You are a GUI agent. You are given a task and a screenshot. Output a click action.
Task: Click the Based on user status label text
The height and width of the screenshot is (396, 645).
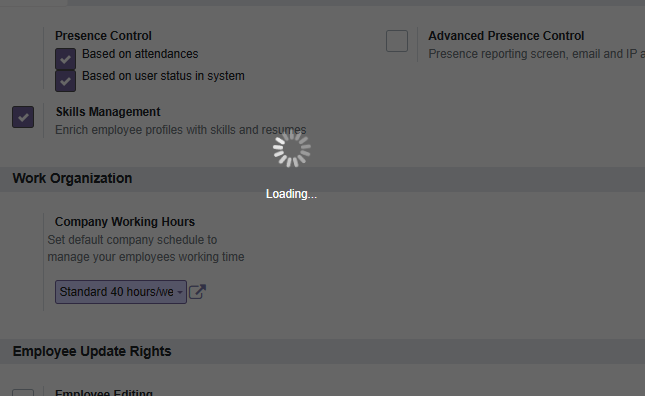(x=163, y=76)
